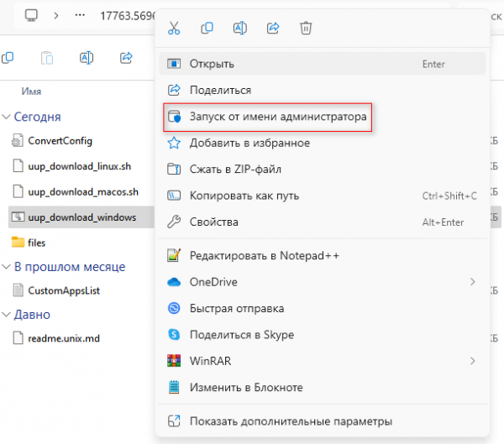Viewport: 504px width, 444px height.
Task: Click the Rename icon in context menu
Action: tap(239, 28)
